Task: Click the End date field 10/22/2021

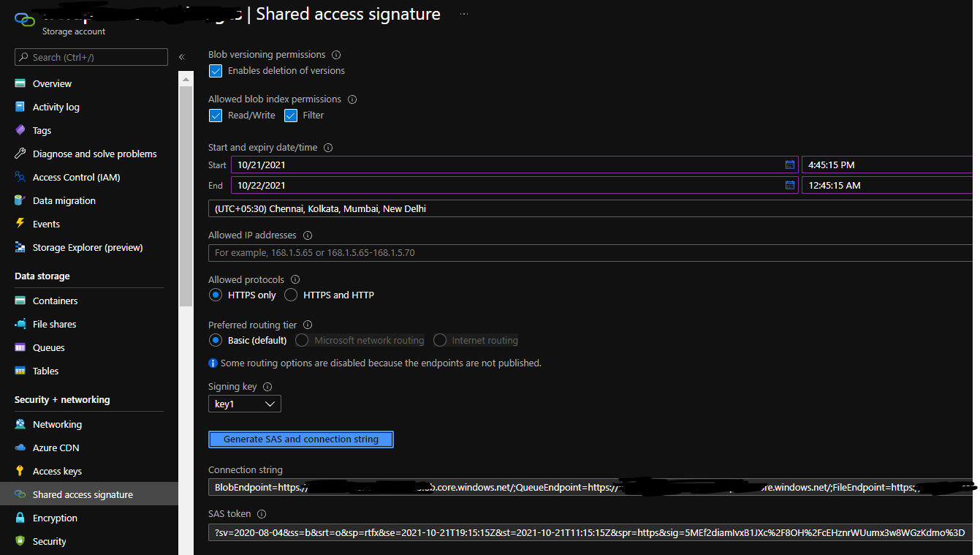Action: click(514, 185)
